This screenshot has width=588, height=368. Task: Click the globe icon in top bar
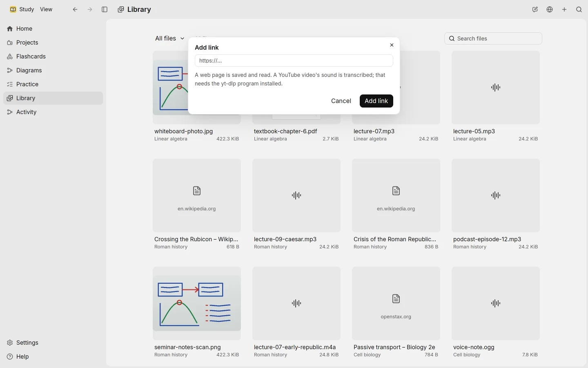pyautogui.click(x=550, y=9)
